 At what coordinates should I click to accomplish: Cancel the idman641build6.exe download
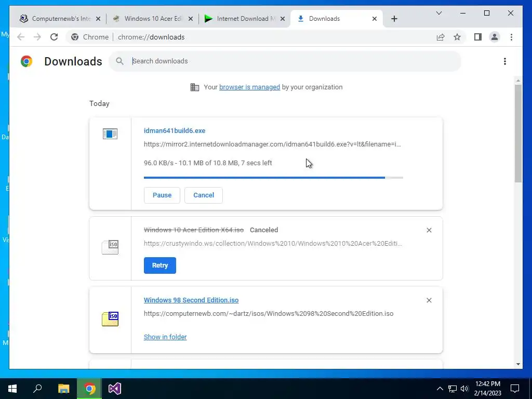[204, 195]
